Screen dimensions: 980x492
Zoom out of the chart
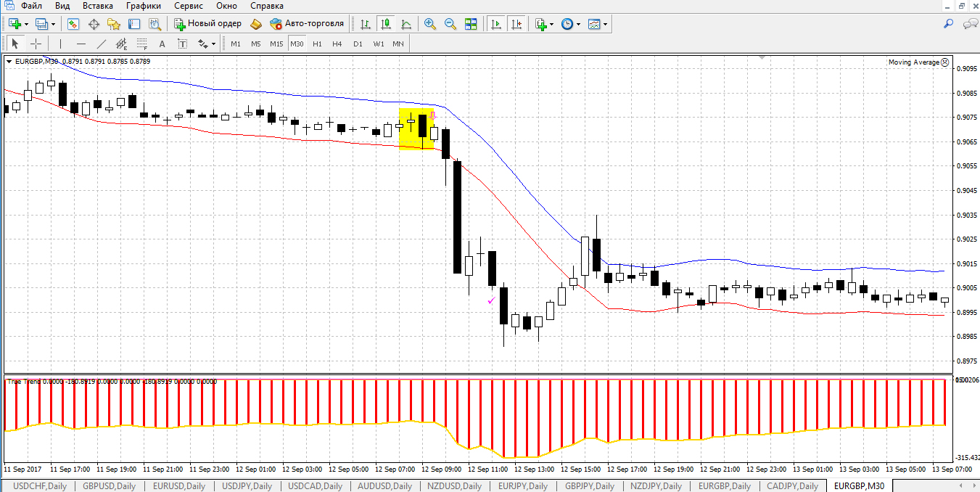[450, 24]
